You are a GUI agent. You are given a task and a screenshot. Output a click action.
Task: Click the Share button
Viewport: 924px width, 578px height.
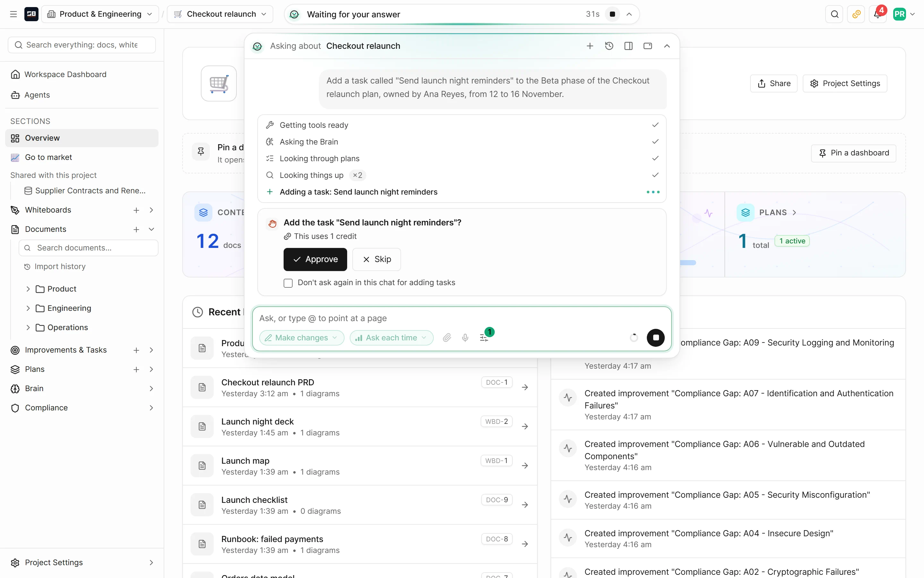(x=774, y=83)
